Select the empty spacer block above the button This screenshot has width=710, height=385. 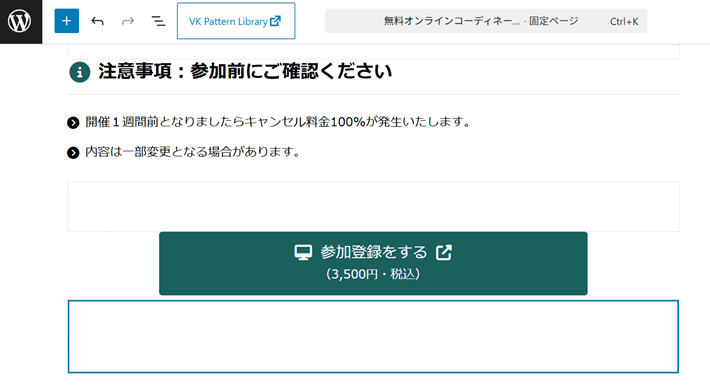tap(373, 207)
